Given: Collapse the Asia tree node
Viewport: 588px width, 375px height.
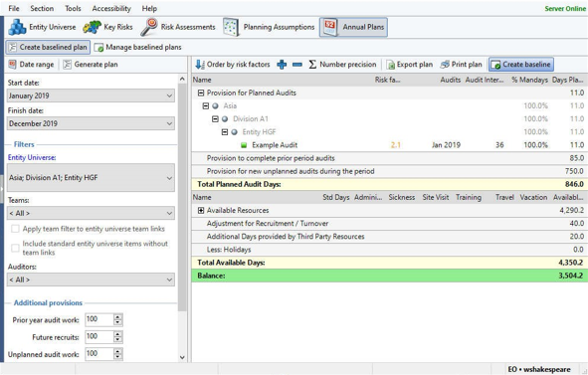Looking at the screenshot, I should click(206, 105).
